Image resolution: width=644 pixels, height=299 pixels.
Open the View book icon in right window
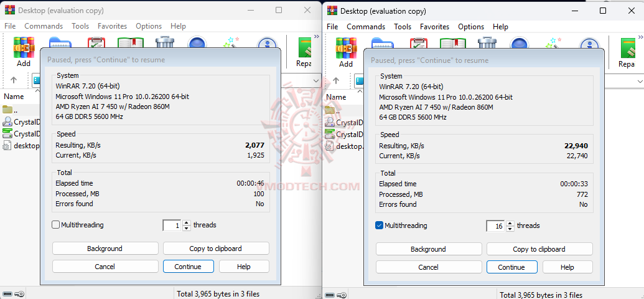(x=453, y=43)
